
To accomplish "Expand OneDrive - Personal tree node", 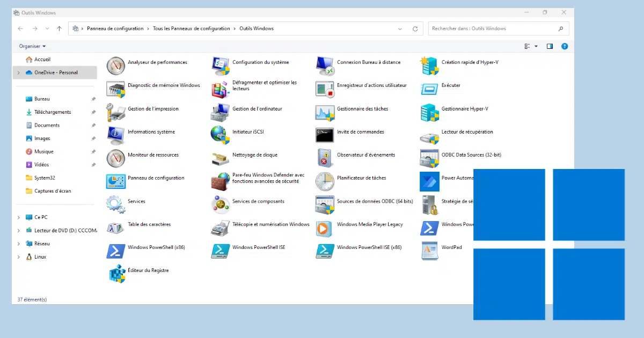I will coord(19,72).
